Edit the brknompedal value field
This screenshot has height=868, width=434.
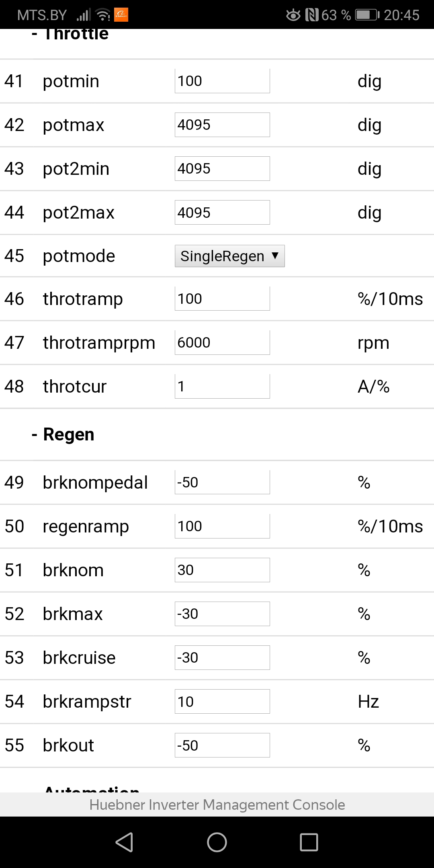coord(222,482)
